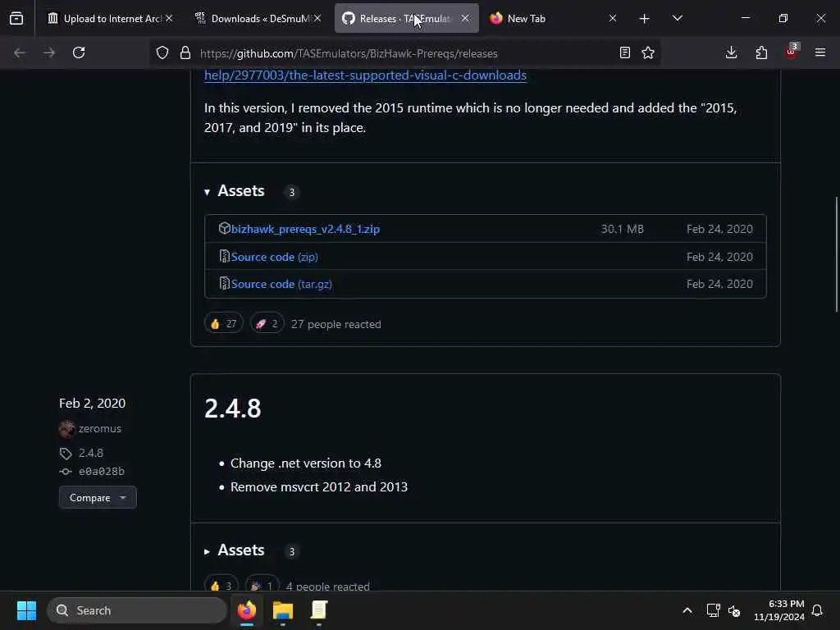Click the page vertical scrollbar
840x630 pixels.
(836, 254)
